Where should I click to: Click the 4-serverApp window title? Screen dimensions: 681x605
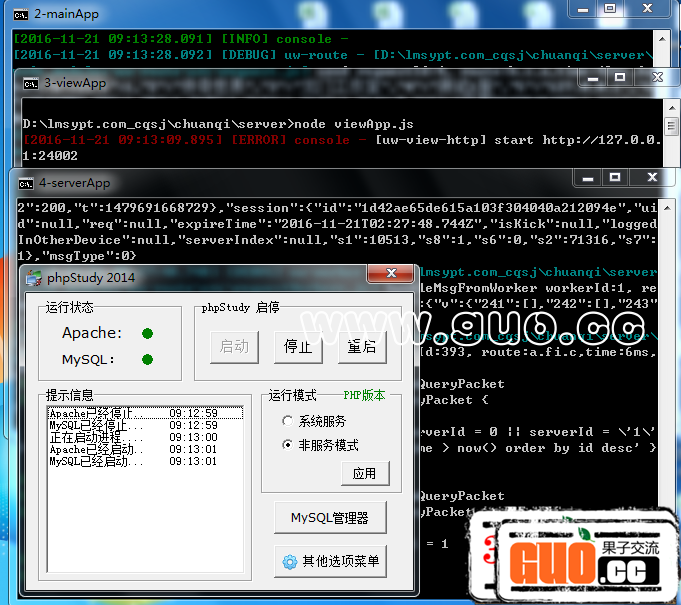click(75, 183)
